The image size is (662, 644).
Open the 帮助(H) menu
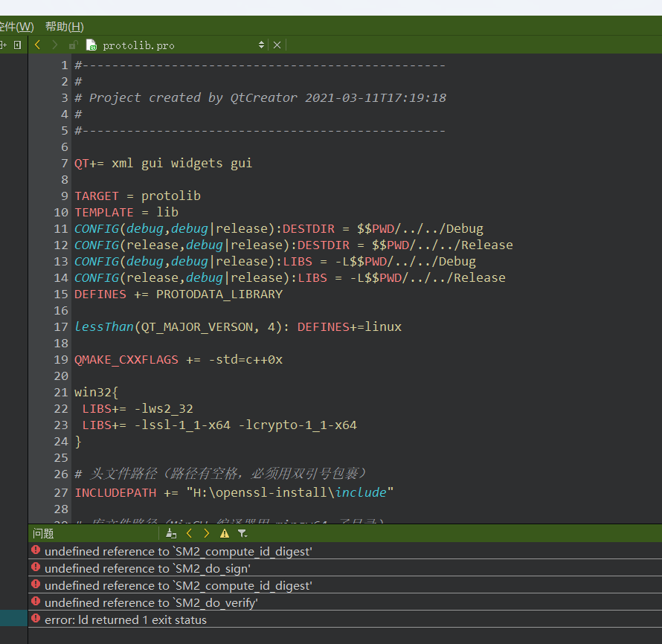pyautogui.click(x=65, y=27)
